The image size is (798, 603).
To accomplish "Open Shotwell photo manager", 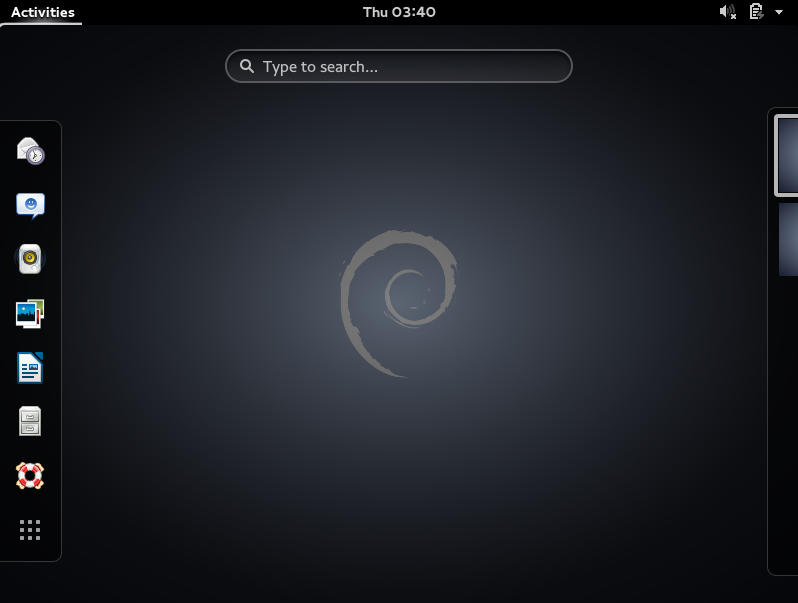I will coord(30,314).
